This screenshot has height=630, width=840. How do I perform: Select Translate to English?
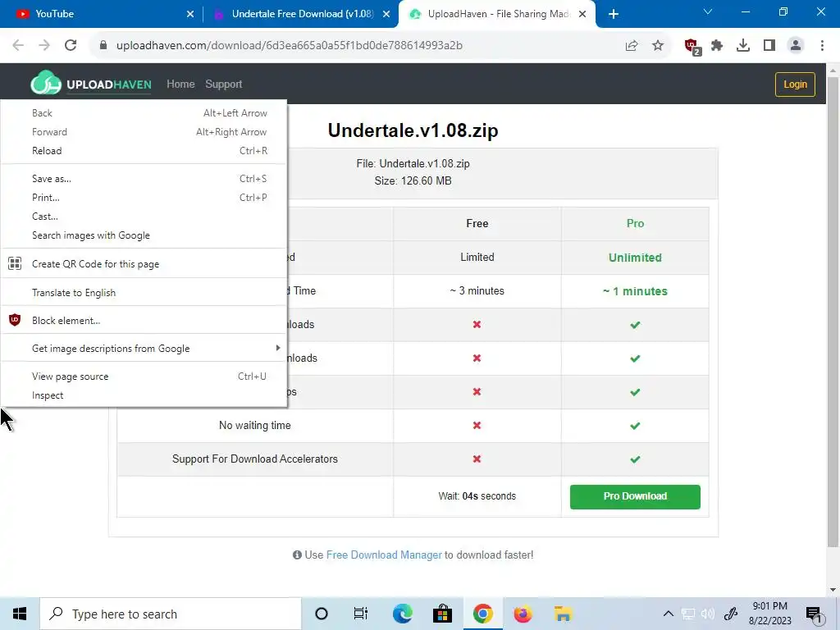point(144,293)
